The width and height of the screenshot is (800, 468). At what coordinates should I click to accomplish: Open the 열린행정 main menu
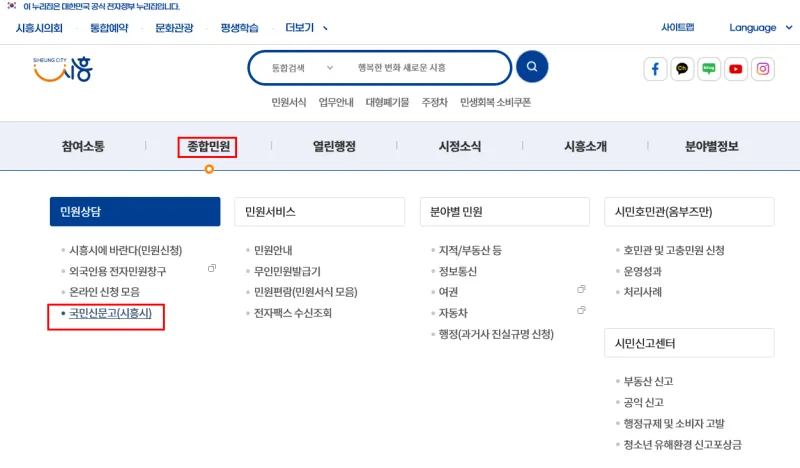click(x=333, y=147)
